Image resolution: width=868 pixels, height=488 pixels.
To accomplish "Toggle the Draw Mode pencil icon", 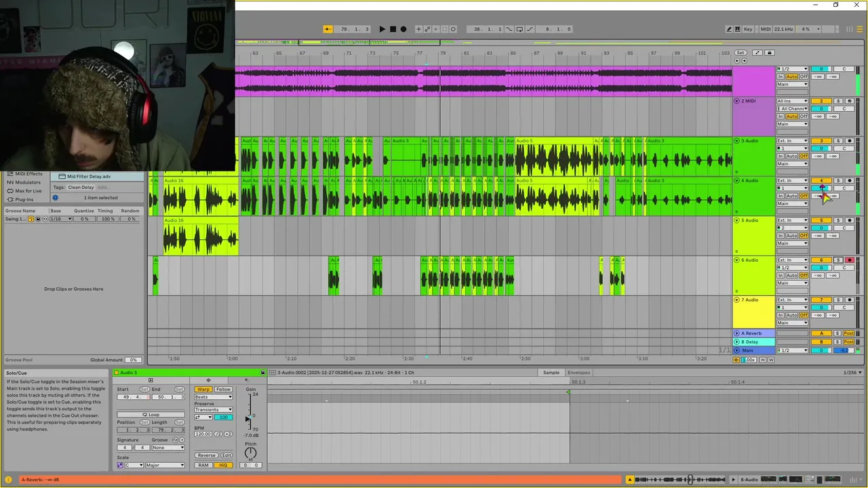I will tap(729, 29).
